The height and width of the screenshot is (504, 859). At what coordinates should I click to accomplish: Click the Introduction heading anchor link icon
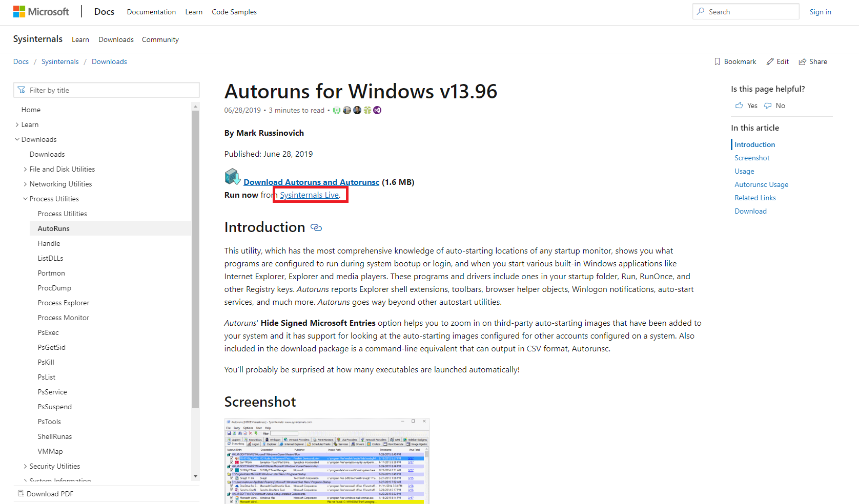click(316, 227)
